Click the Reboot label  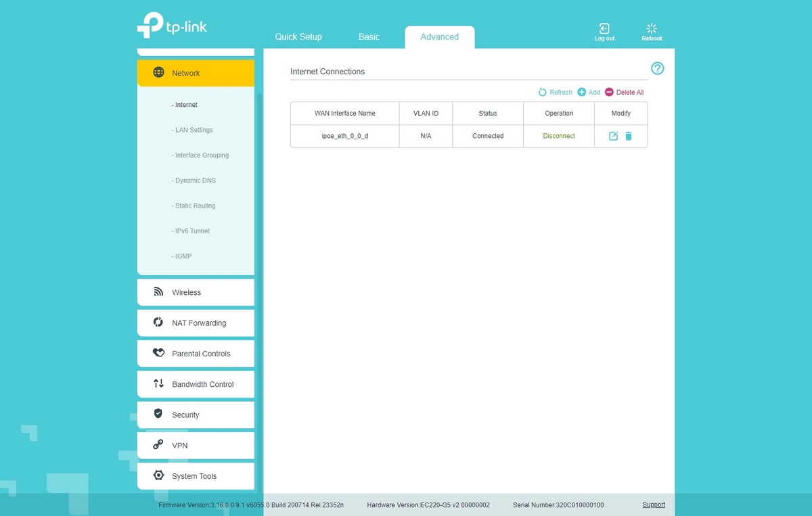click(x=652, y=39)
